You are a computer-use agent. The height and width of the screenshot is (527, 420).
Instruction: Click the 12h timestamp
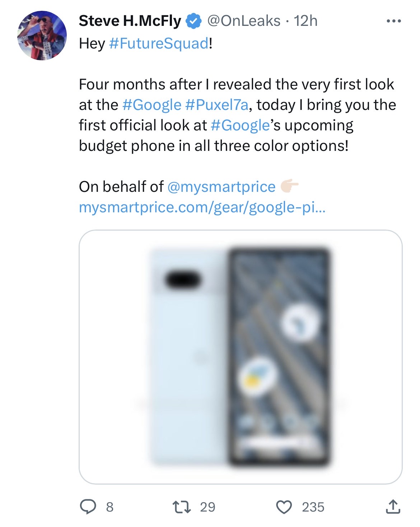tap(305, 21)
